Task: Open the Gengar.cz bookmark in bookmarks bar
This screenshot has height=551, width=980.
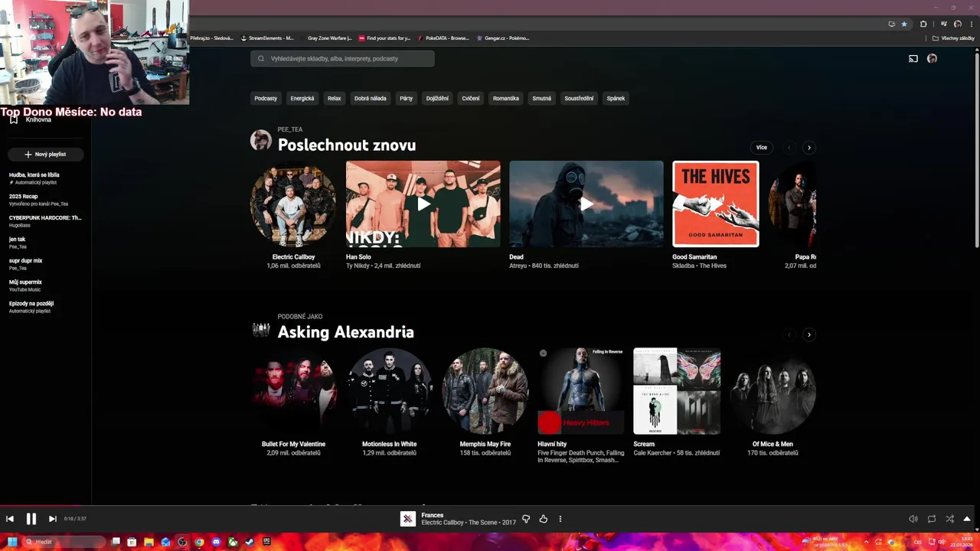Action: (x=503, y=37)
